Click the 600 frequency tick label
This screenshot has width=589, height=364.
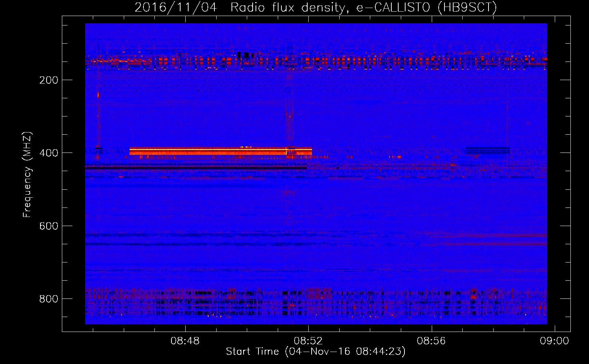[49, 226]
